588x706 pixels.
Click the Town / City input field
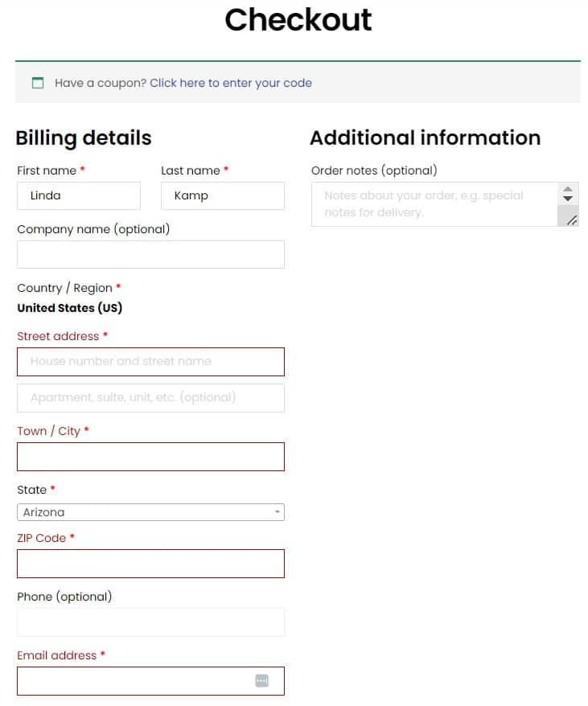pos(150,457)
